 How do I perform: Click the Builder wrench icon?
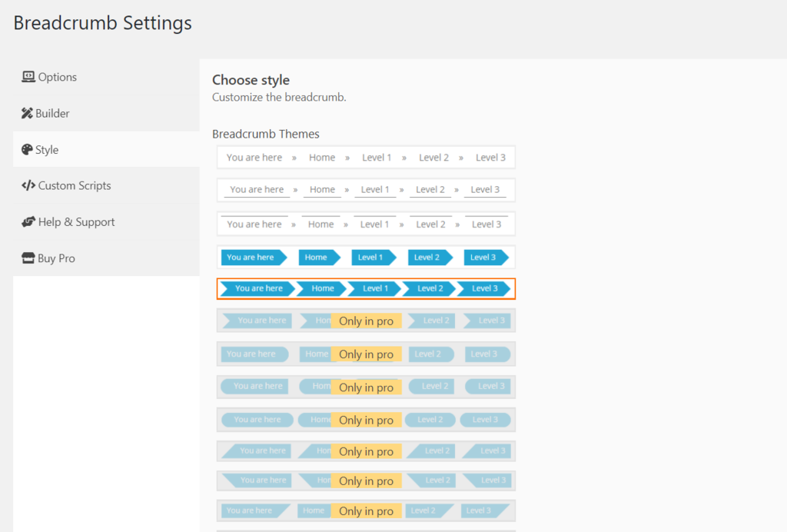pyautogui.click(x=26, y=113)
